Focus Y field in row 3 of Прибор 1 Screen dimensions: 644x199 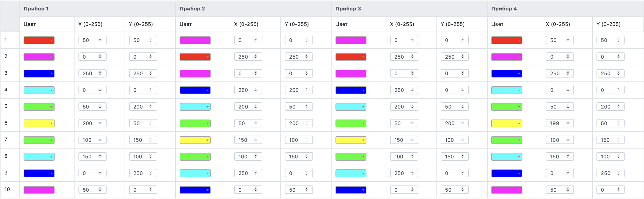(x=143, y=73)
